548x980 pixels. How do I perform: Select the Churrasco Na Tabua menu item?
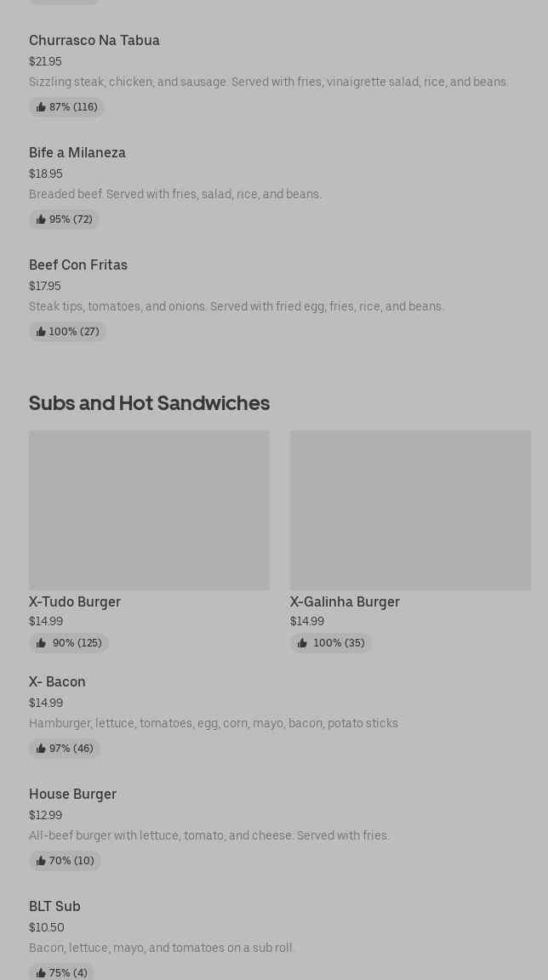tap(94, 40)
